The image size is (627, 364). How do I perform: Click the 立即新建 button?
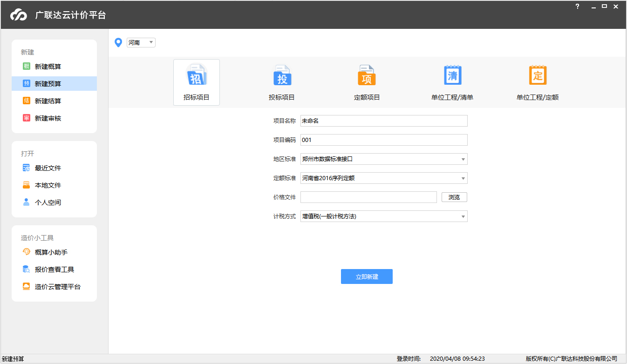click(x=367, y=276)
